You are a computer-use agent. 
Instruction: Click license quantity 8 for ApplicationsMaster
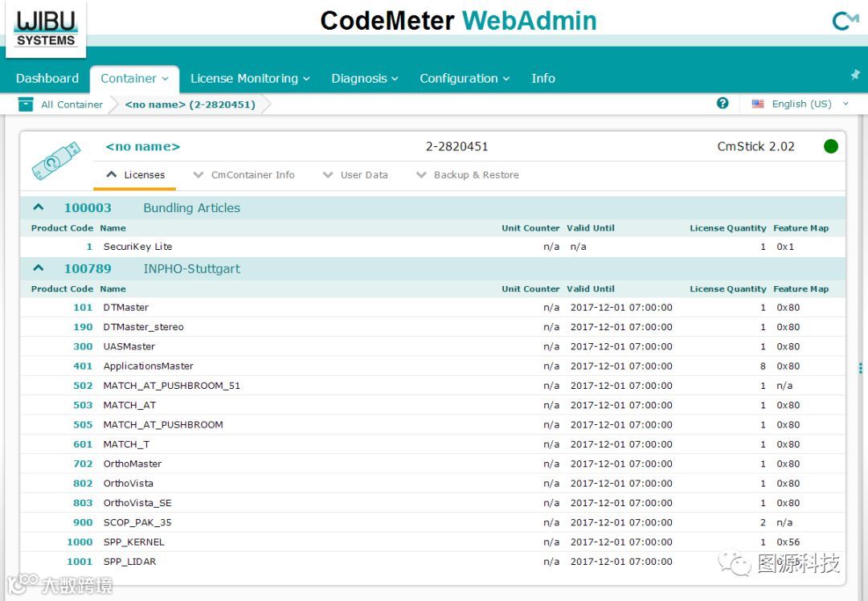pyautogui.click(x=763, y=366)
